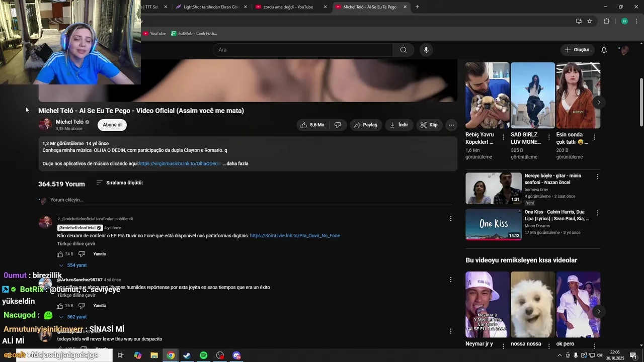Open 'One Kiss - Calvin Harris' video thumbnail

tap(494, 224)
